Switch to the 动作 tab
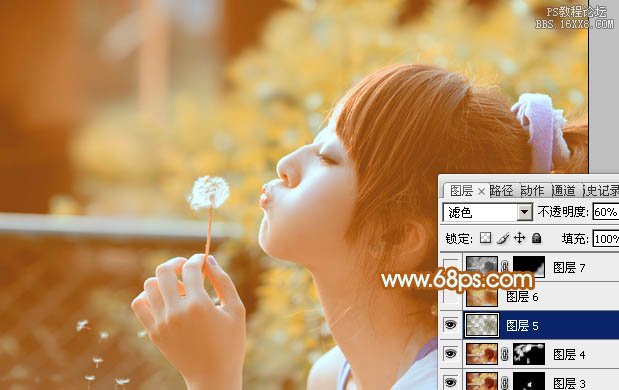Image resolution: width=619 pixels, height=390 pixels. pos(532,191)
